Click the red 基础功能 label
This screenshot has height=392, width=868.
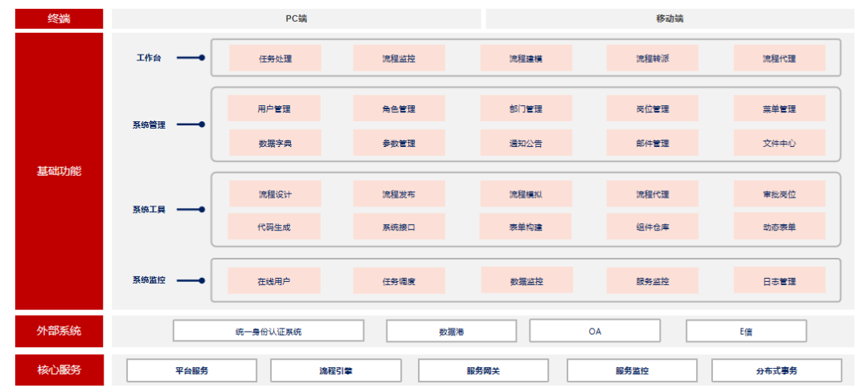click(x=59, y=171)
